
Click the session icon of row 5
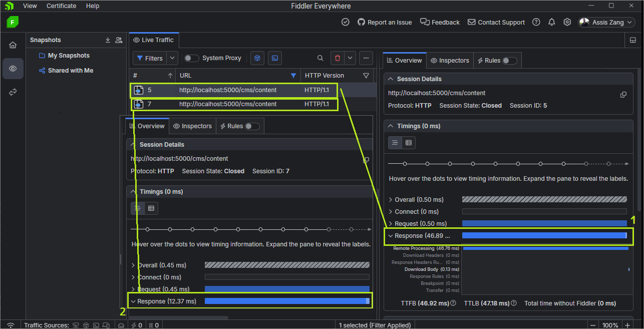coord(139,90)
